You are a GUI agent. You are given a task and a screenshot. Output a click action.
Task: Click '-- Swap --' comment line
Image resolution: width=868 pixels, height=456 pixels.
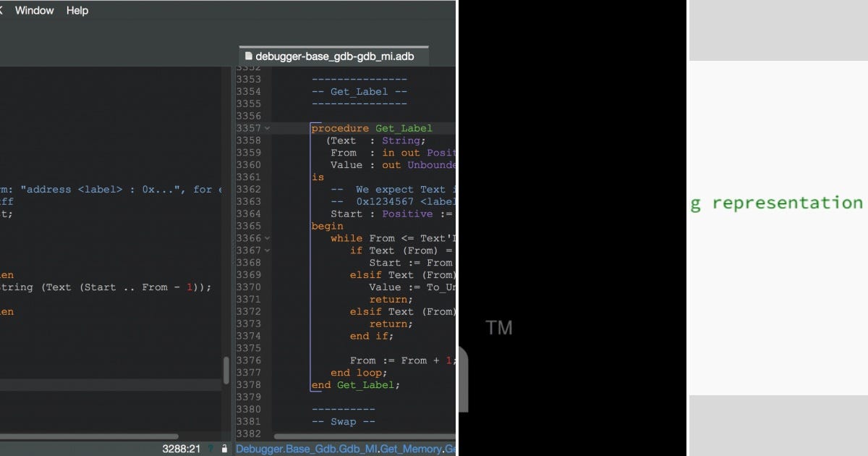pos(344,421)
